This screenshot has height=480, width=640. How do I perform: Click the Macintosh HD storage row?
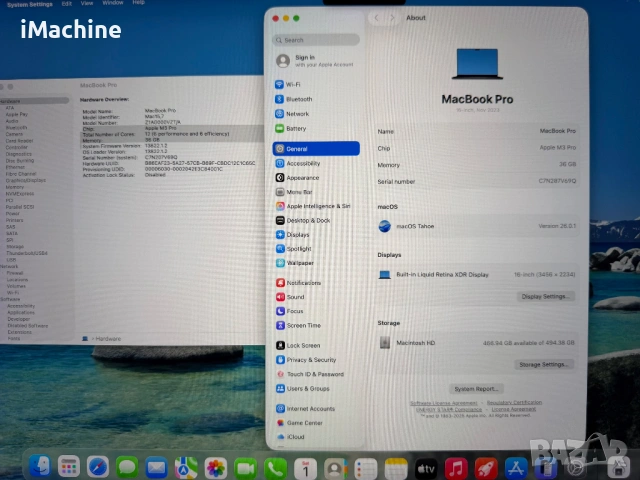click(x=476, y=343)
